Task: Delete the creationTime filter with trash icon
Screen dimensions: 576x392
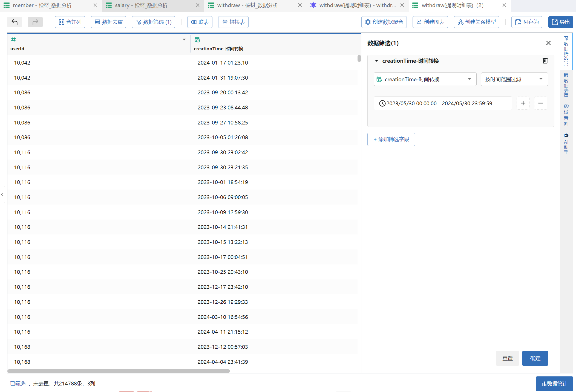Action: click(545, 61)
